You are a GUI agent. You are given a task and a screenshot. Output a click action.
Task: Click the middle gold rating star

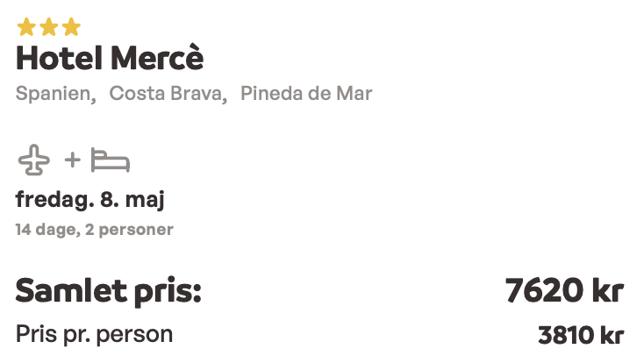(x=49, y=27)
